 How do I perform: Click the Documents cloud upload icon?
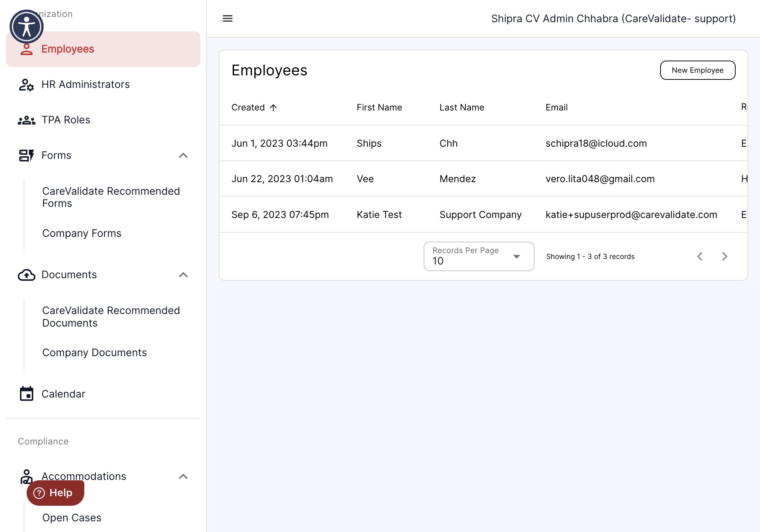pyautogui.click(x=27, y=275)
